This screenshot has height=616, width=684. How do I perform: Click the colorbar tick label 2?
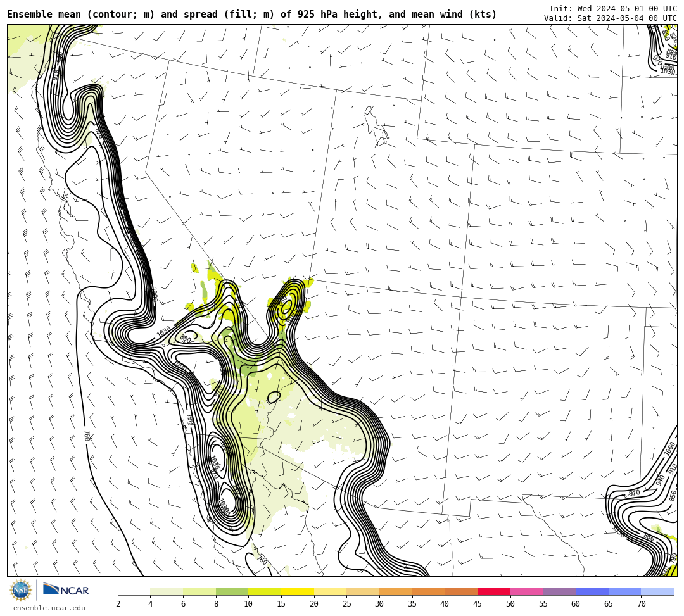[118, 604]
